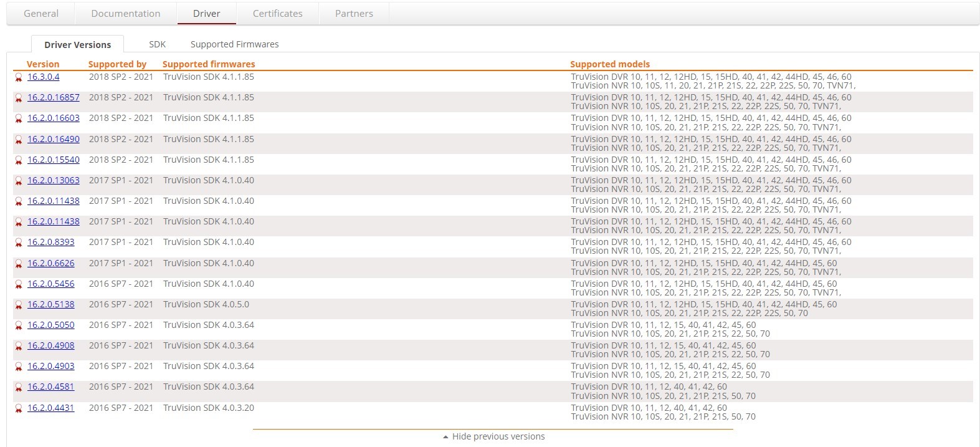Open the Supported Firmwares sub-tab

point(235,44)
